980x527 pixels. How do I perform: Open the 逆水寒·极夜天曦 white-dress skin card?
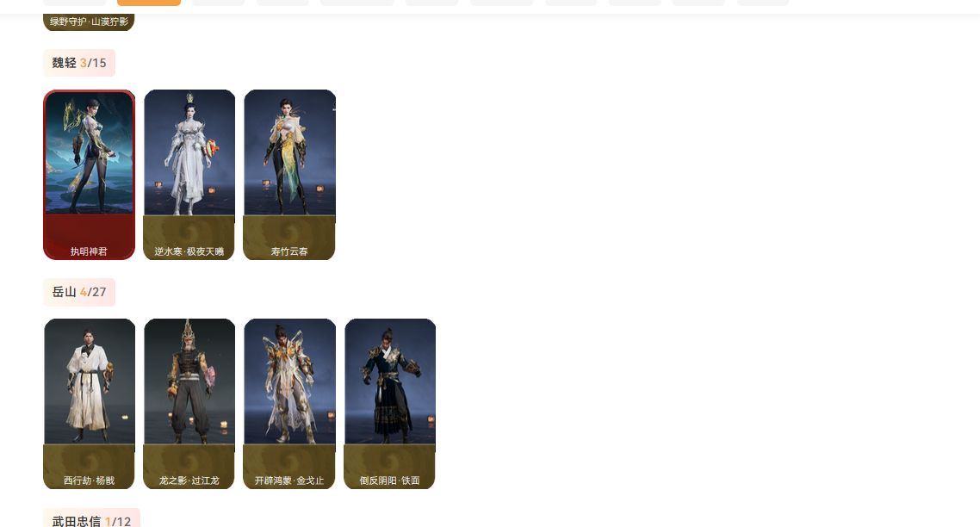click(x=189, y=175)
